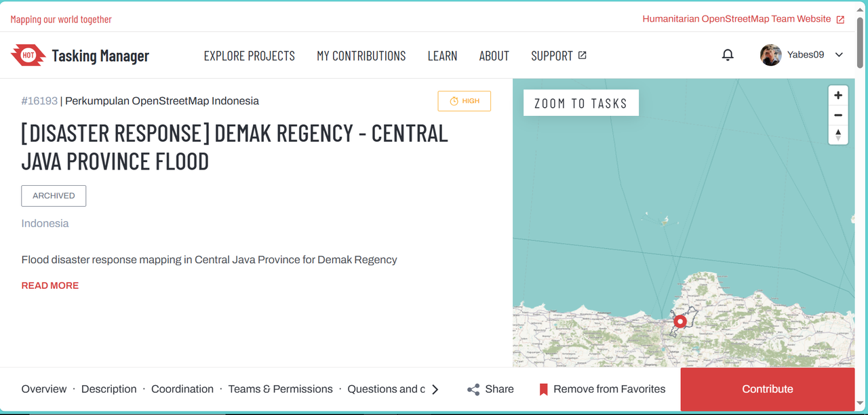Click external-link icon beside HOT Website
The width and height of the screenshot is (868, 415).
click(840, 20)
